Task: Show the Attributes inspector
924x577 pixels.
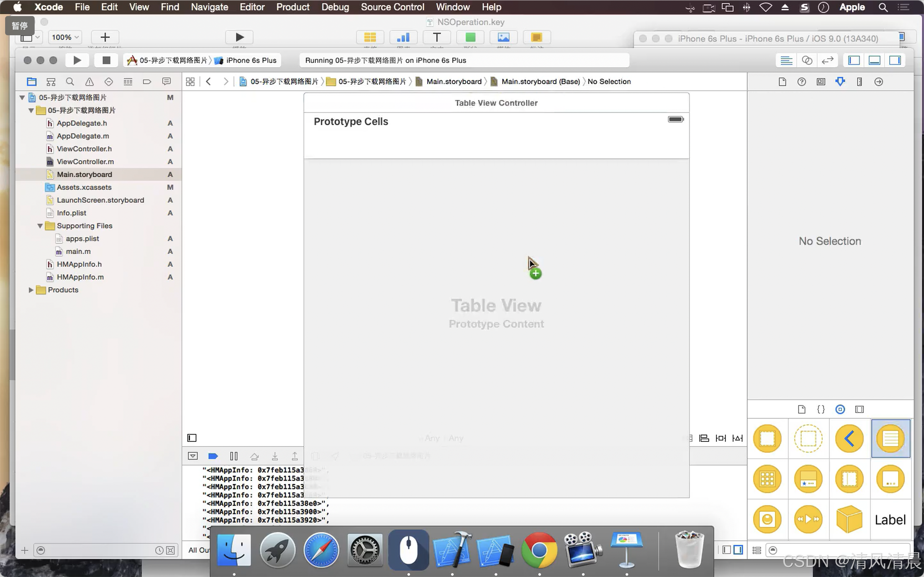Action: point(840,82)
